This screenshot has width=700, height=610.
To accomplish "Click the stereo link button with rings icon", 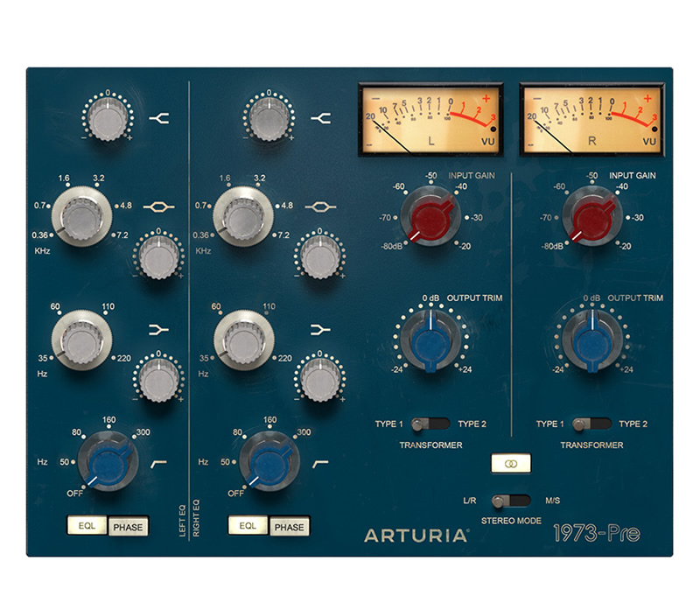I will click(x=511, y=464).
